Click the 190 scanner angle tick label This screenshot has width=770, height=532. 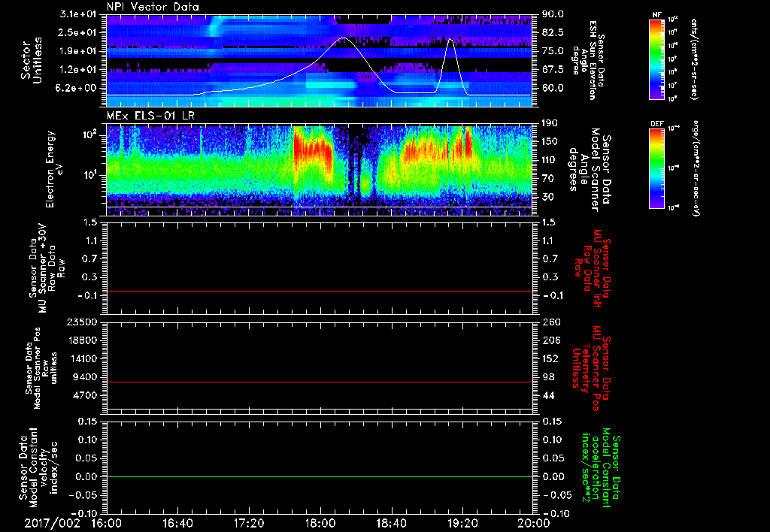(550, 123)
